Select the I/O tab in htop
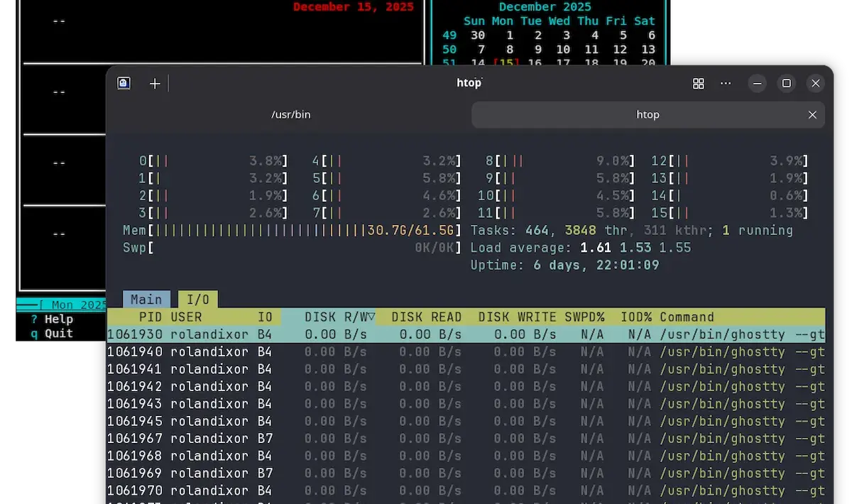This screenshot has width=852, height=504. coord(197,300)
